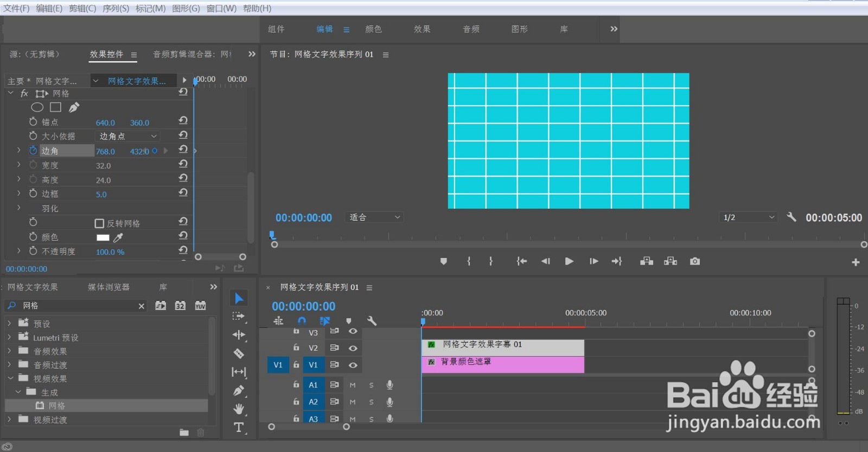The height and width of the screenshot is (452, 868).
Task: Open the button editor plus icon
Action: pos(856,262)
